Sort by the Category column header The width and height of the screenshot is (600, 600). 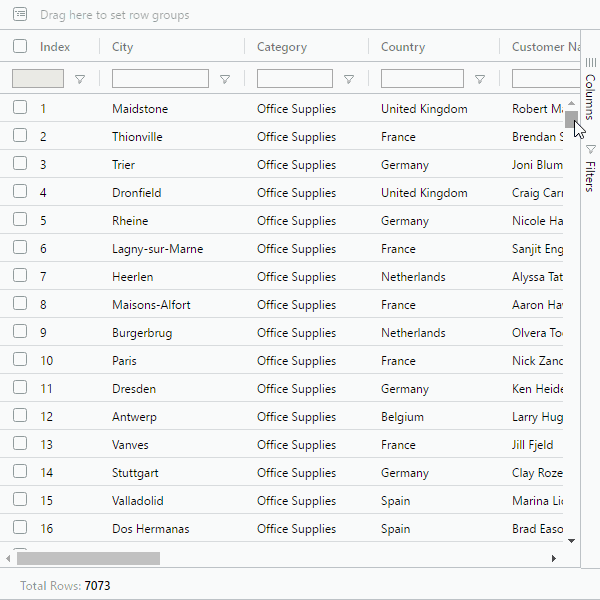pos(282,47)
